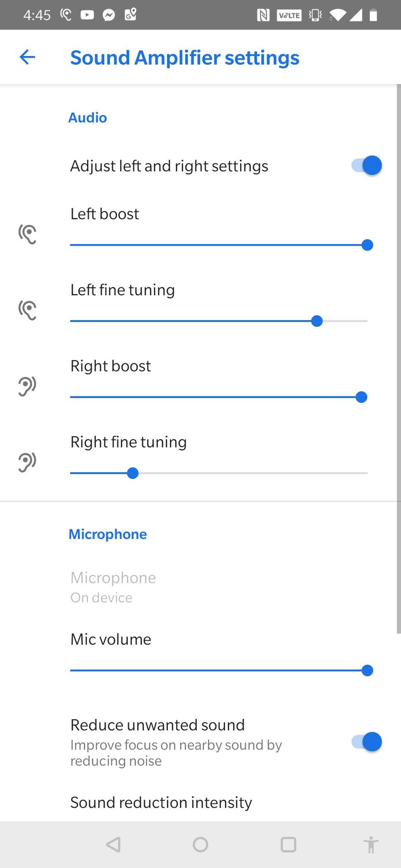The width and height of the screenshot is (401, 868).
Task: Tap the Android back navigation triangle
Action: [x=113, y=844]
